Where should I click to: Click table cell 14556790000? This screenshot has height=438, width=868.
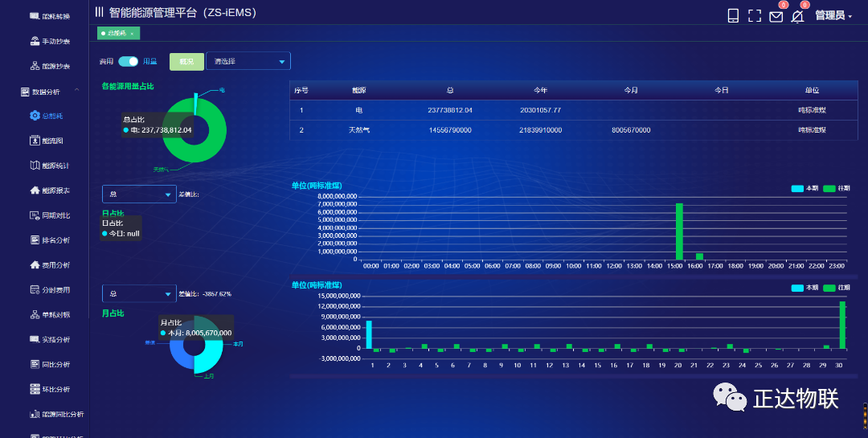tap(450, 130)
